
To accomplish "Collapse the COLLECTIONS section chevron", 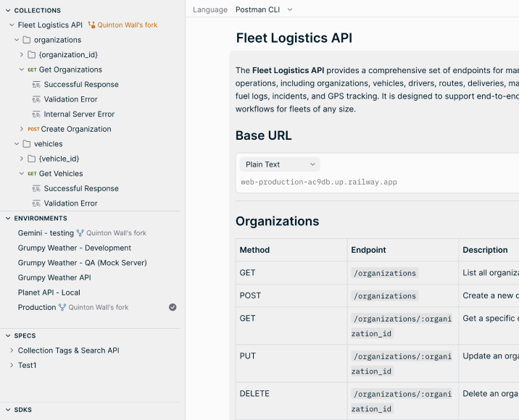I will coord(8,11).
